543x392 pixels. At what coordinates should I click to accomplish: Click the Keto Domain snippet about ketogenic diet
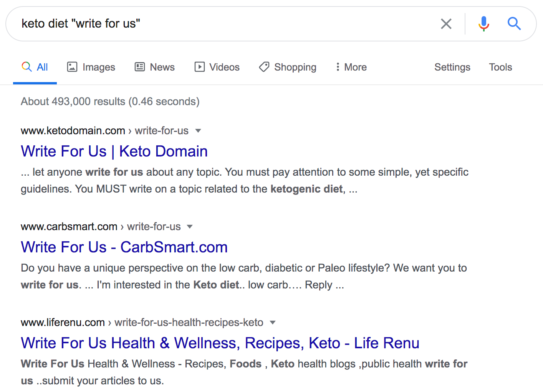[x=245, y=180]
